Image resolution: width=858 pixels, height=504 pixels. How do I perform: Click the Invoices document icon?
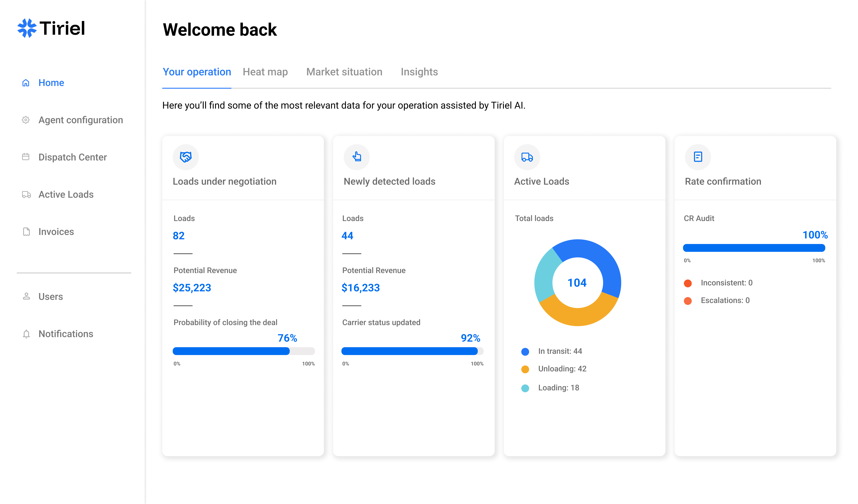coord(26,232)
